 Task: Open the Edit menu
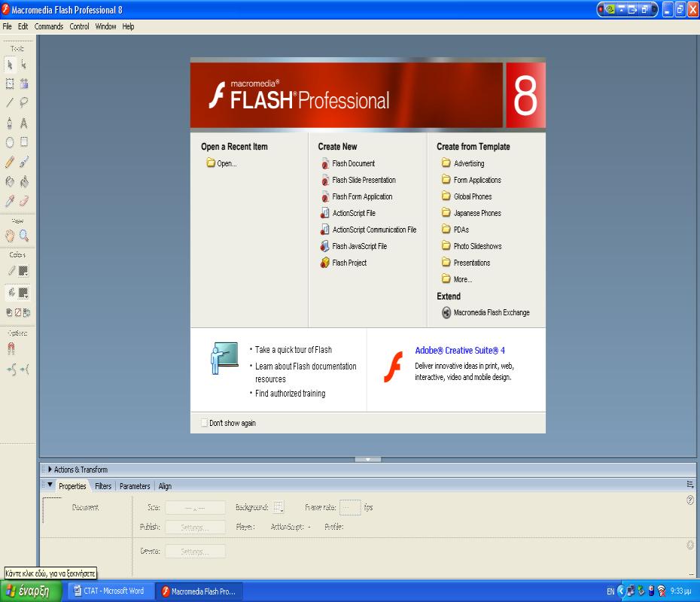pos(23,26)
